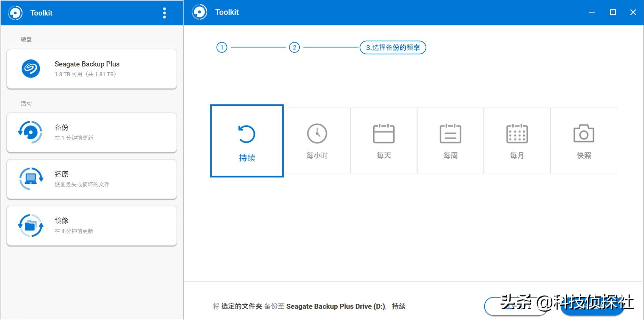
Task: Open the 还原 (Restore) activity icon
Action: coord(31,179)
